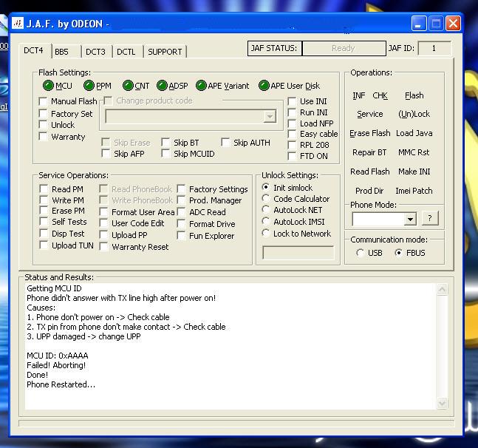Enable Run INI checkbox
This screenshot has width=478, height=448.
click(292, 112)
